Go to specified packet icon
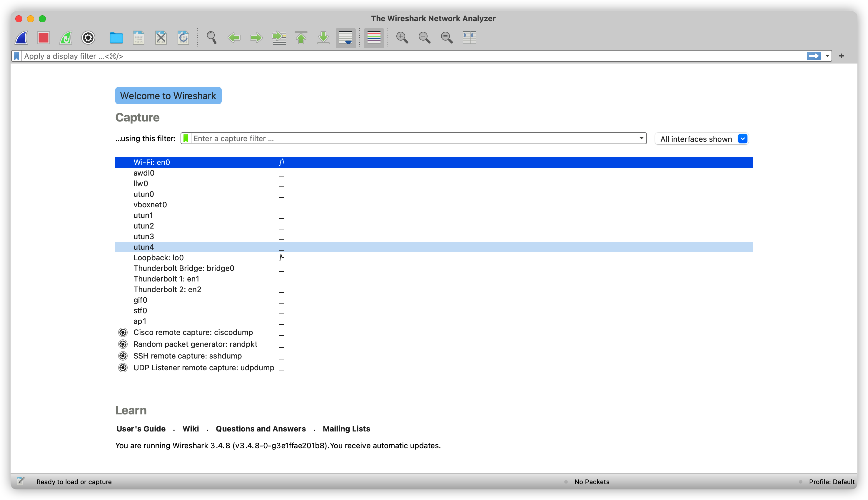 coord(279,37)
